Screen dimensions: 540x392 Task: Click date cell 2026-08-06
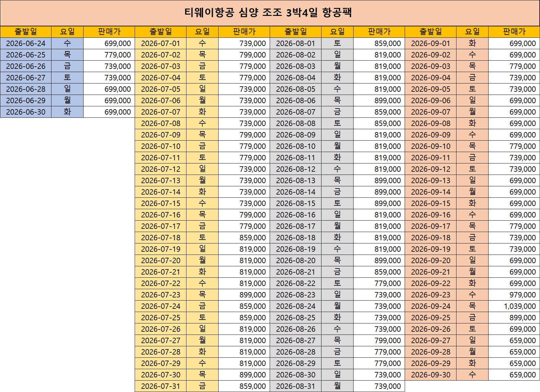295,101
